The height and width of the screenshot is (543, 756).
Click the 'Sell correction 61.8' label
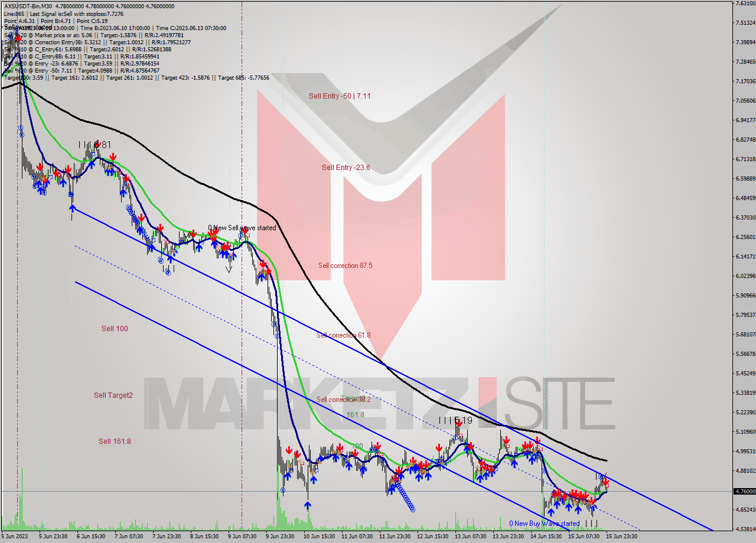tap(344, 335)
